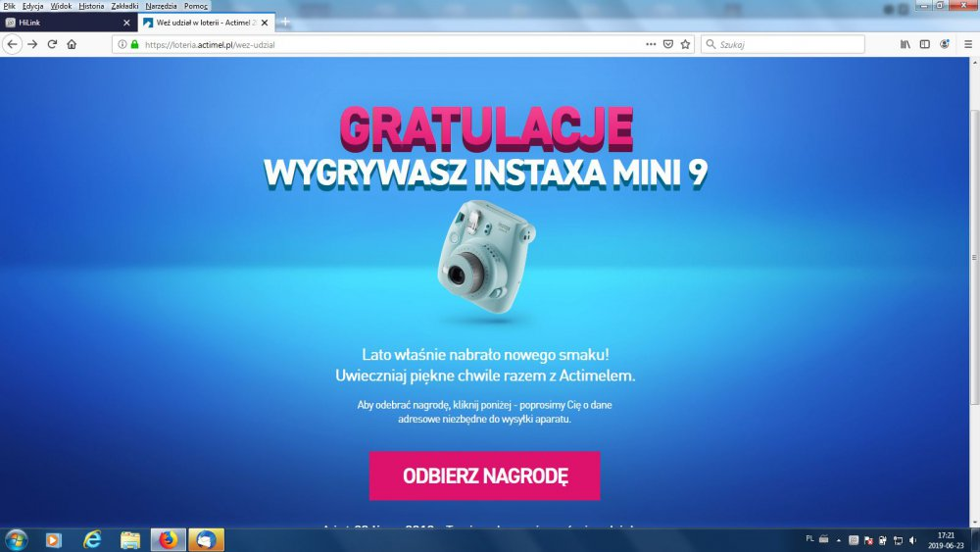This screenshot has width=980, height=552.
Task: View site security padlock info
Action: coord(134,44)
